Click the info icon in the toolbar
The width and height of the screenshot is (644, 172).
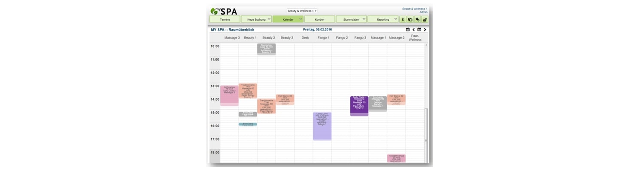click(x=403, y=19)
